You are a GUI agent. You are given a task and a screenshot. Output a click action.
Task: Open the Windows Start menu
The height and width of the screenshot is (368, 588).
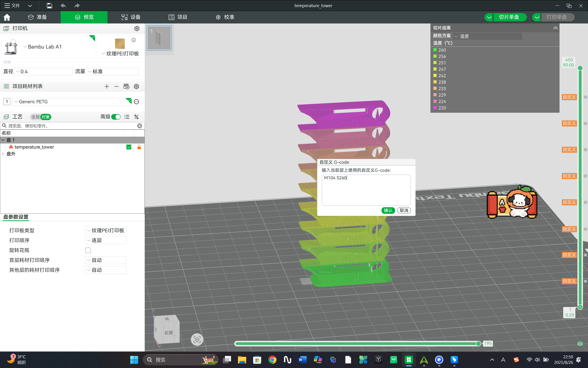coord(134,360)
